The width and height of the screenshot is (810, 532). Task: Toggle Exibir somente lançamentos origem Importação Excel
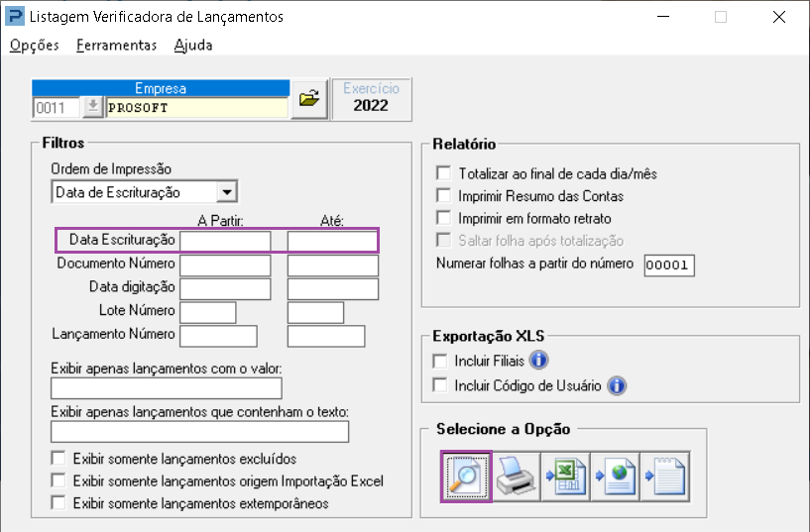coord(58,480)
